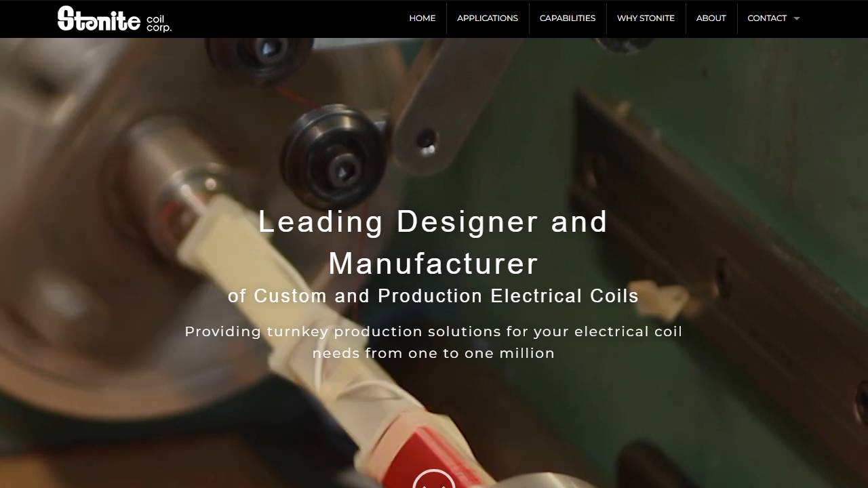Select WHY STONITE in the navigation
This screenshot has height=488, width=868.
(646, 18)
